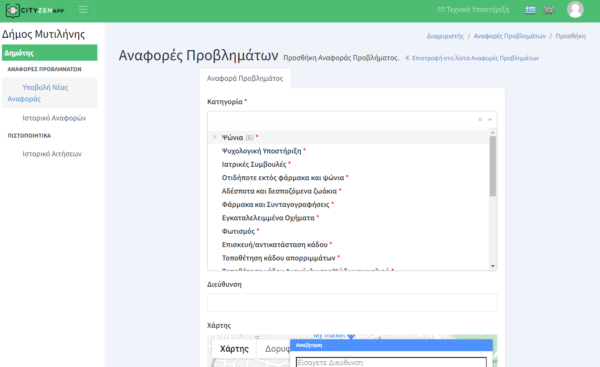600x367 pixels.
Task: Click the category list scroll-up arrow
Action: [493, 132]
